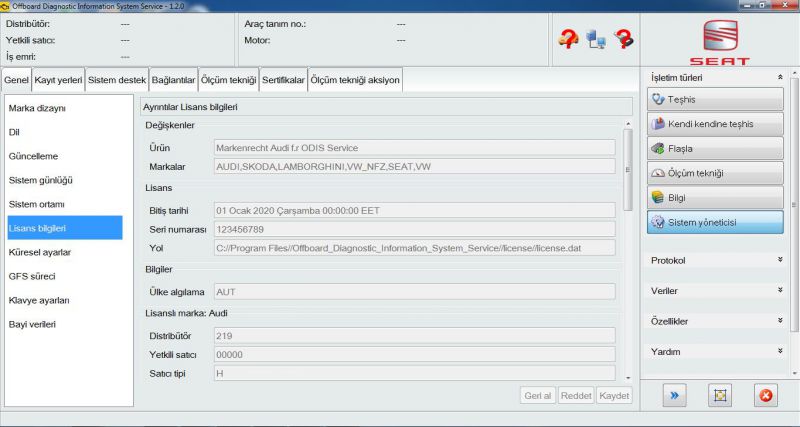Open the Genel tab
This screenshot has width=800, height=427.
(16, 80)
